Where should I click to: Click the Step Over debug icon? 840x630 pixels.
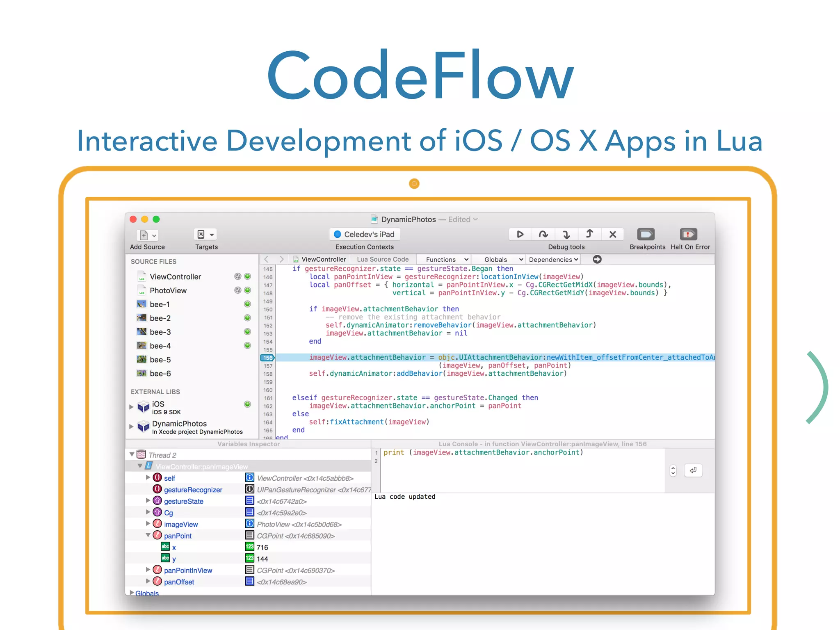pyautogui.click(x=543, y=234)
